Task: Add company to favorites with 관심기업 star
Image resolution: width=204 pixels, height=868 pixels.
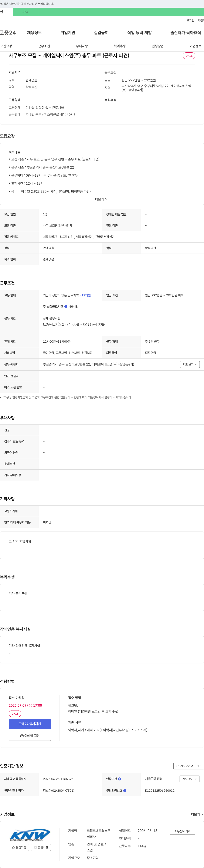Action: click(19, 847)
